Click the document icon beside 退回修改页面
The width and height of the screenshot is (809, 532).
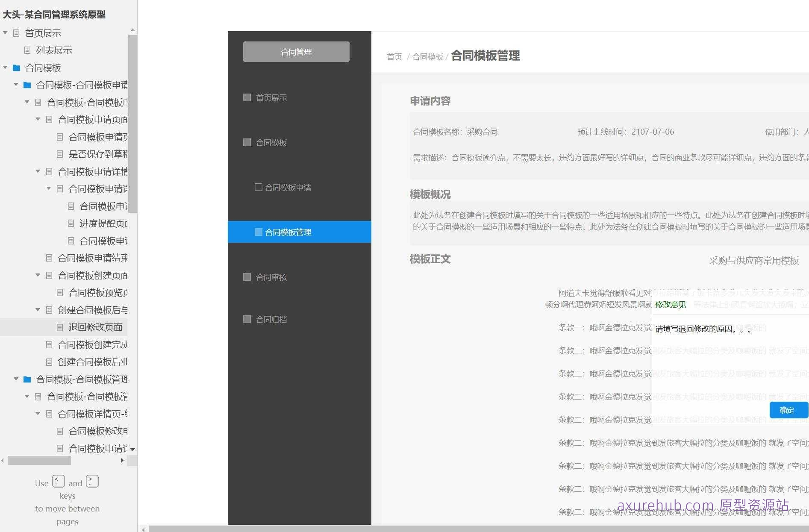pyautogui.click(x=59, y=327)
